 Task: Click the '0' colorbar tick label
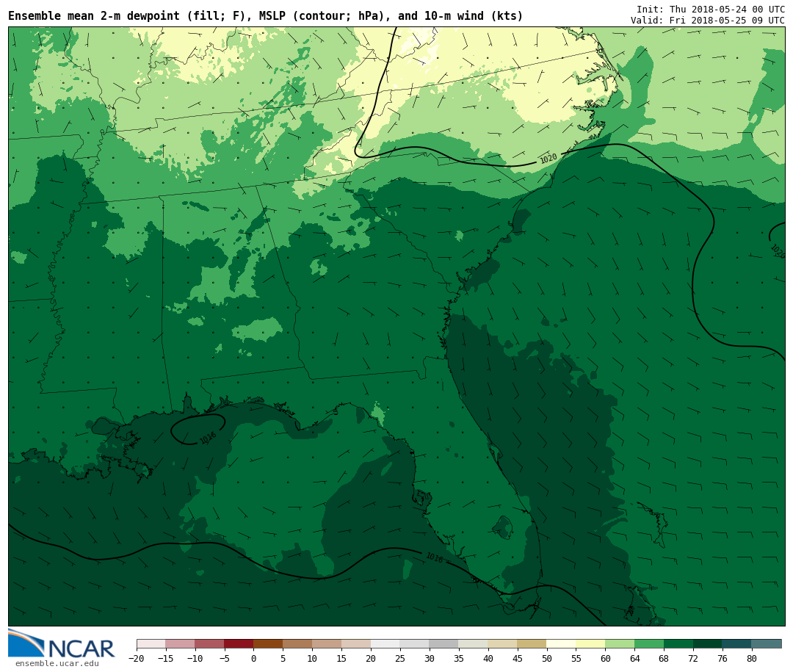pyautogui.click(x=254, y=658)
